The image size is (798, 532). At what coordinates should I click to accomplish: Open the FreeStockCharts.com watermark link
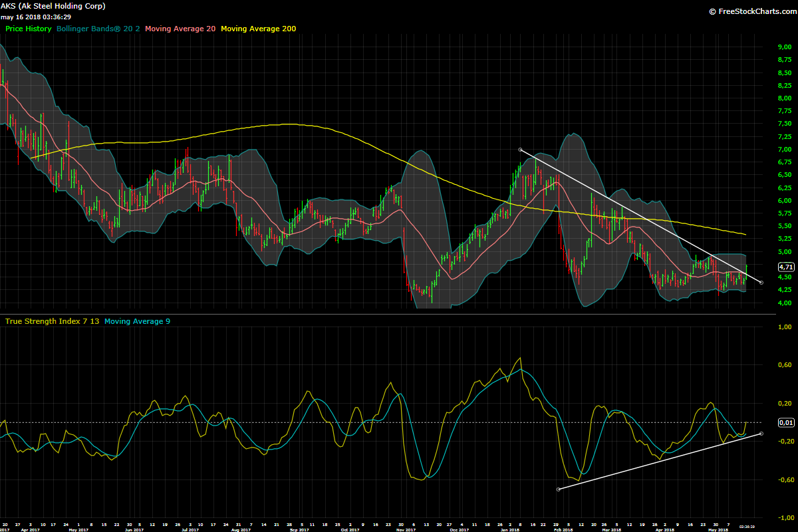pyautogui.click(x=751, y=11)
